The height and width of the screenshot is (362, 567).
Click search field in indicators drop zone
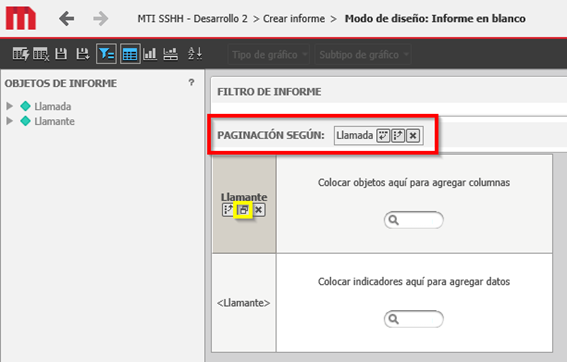414,319
